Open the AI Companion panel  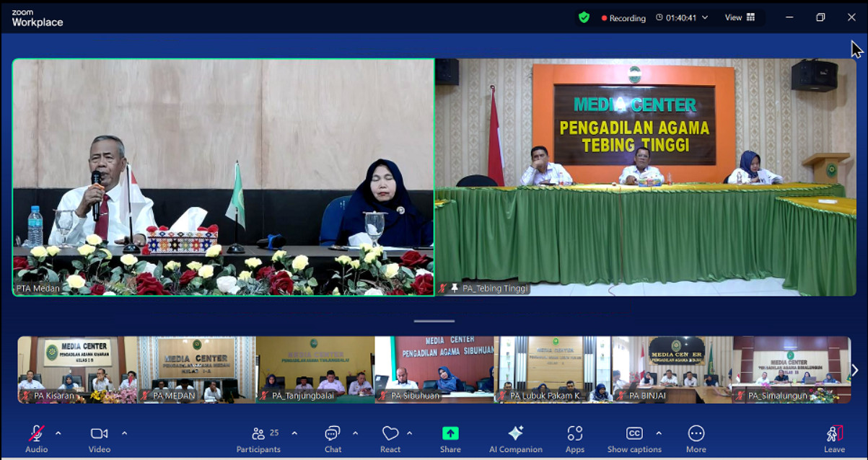pyautogui.click(x=515, y=438)
